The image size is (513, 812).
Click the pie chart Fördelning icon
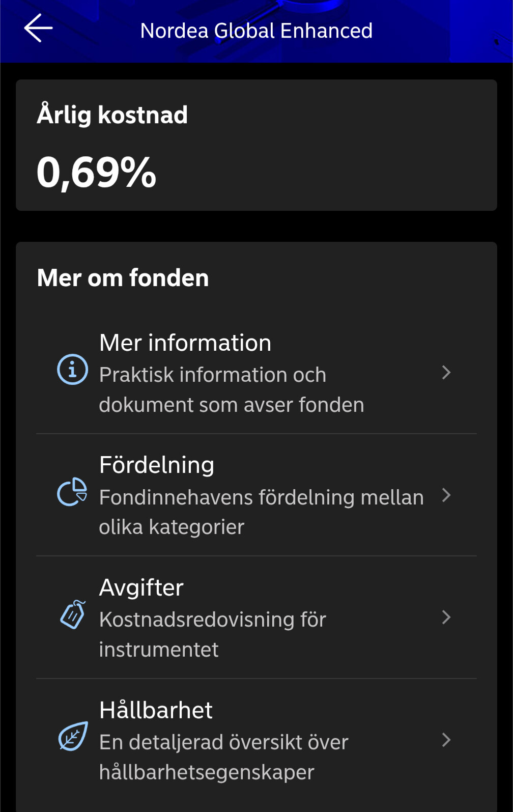pyautogui.click(x=72, y=492)
